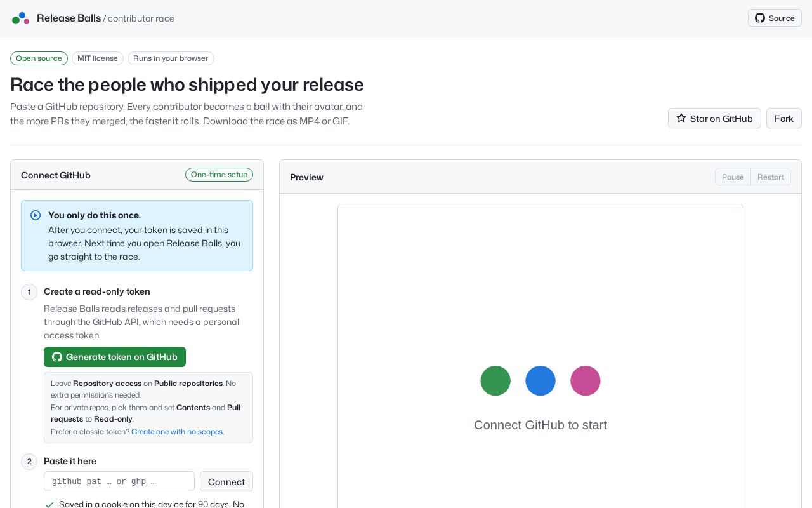This screenshot has height=508, width=812.
Task: Click the Preview panel heading
Action: click(x=306, y=177)
